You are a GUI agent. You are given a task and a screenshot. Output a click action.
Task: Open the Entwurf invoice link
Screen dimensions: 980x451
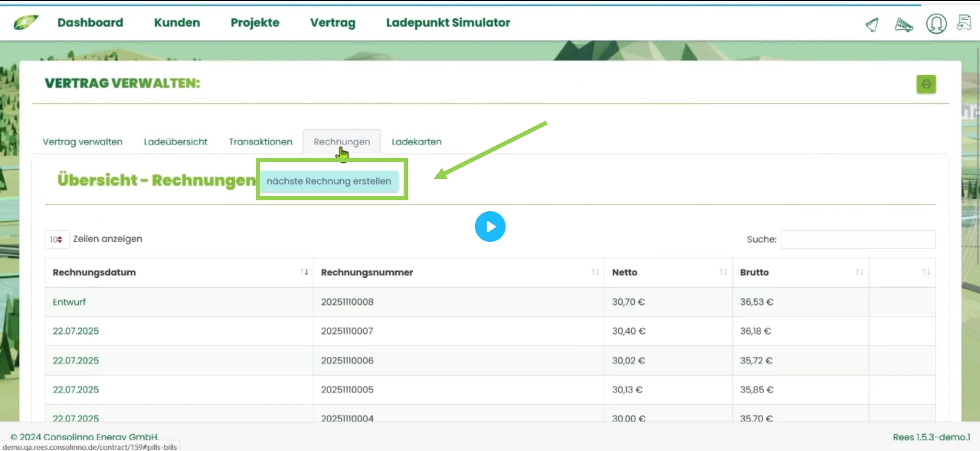pyautogui.click(x=69, y=302)
